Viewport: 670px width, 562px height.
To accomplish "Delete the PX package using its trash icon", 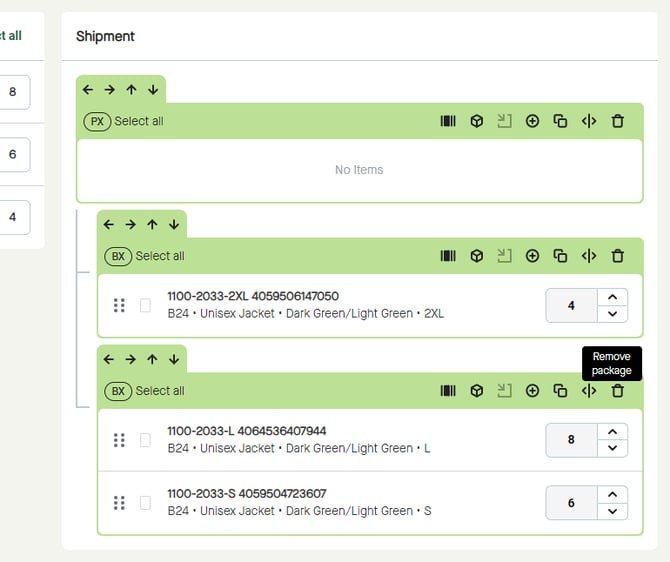I will (x=617, y=121).
